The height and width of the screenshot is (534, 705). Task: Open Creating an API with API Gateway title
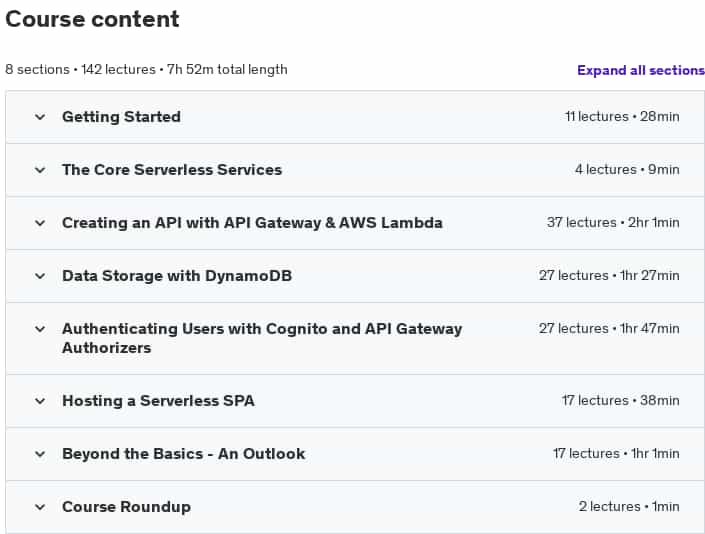[252, 223]
